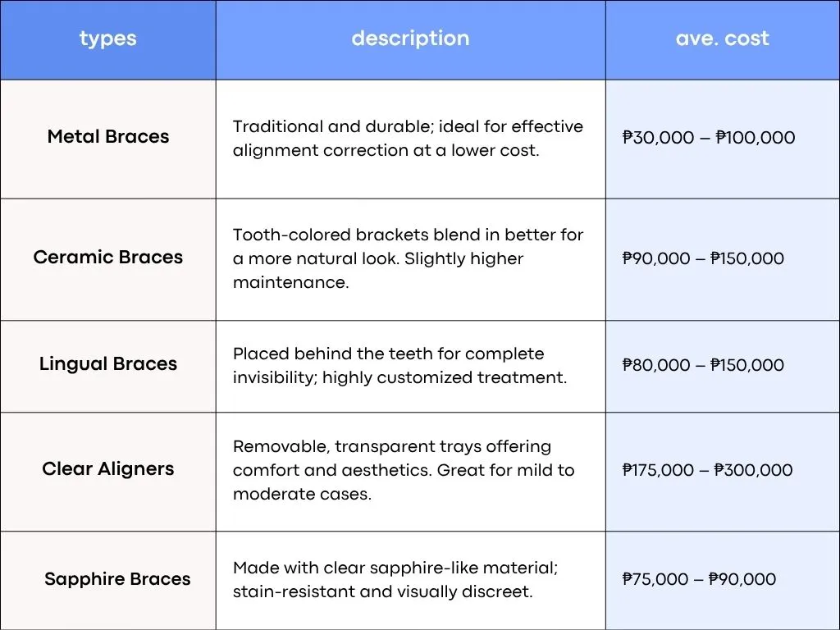
Task: Click the ₱30,000 minimum price for Metal Braces
Action: coord(659,138)
